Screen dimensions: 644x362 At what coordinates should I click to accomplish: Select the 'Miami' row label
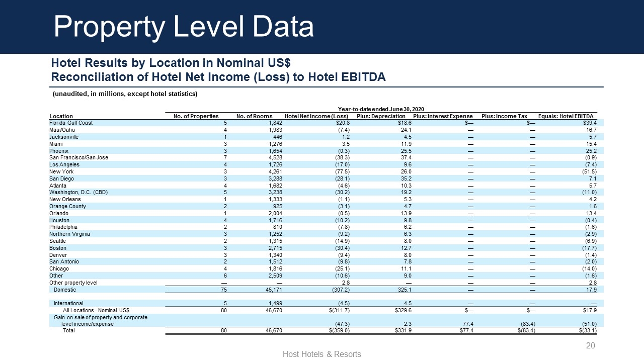click(56, 144)
